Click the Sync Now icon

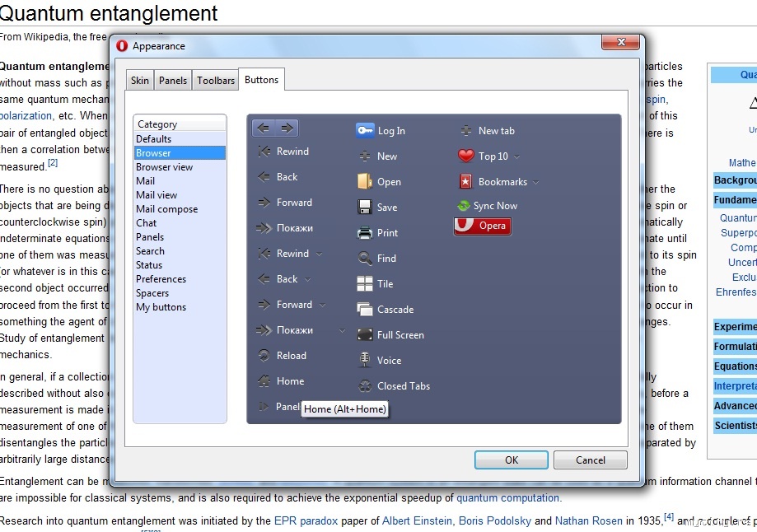464,206
